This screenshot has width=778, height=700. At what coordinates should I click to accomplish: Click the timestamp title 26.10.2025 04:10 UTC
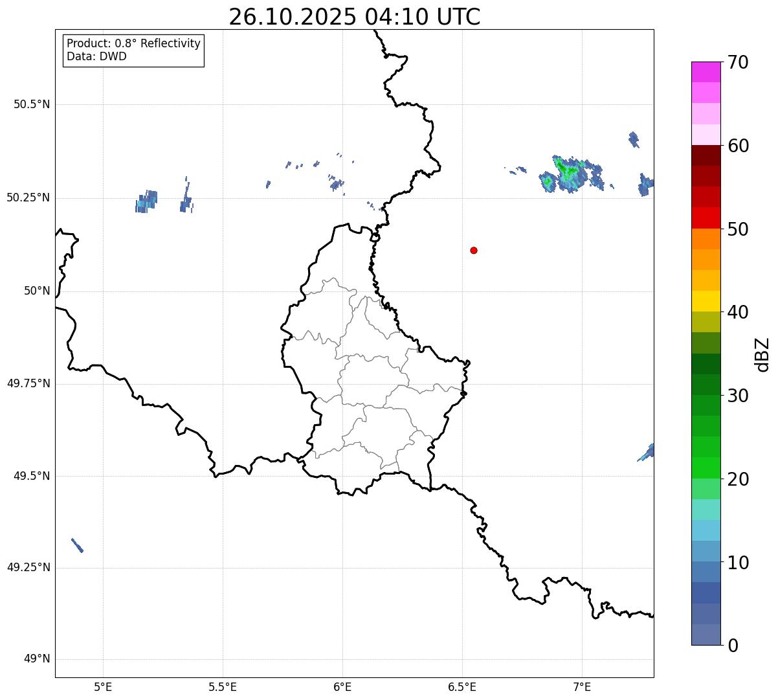354,17
